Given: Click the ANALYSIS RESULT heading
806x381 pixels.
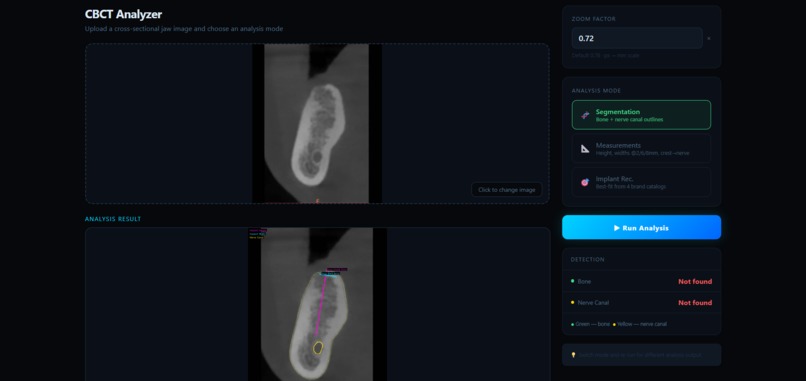Looking at the screenshot, I should 113,219.
